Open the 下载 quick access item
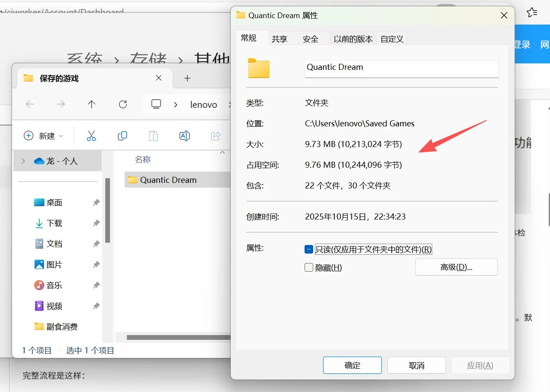Screen dimensions: 550x392 click(54, 223)
